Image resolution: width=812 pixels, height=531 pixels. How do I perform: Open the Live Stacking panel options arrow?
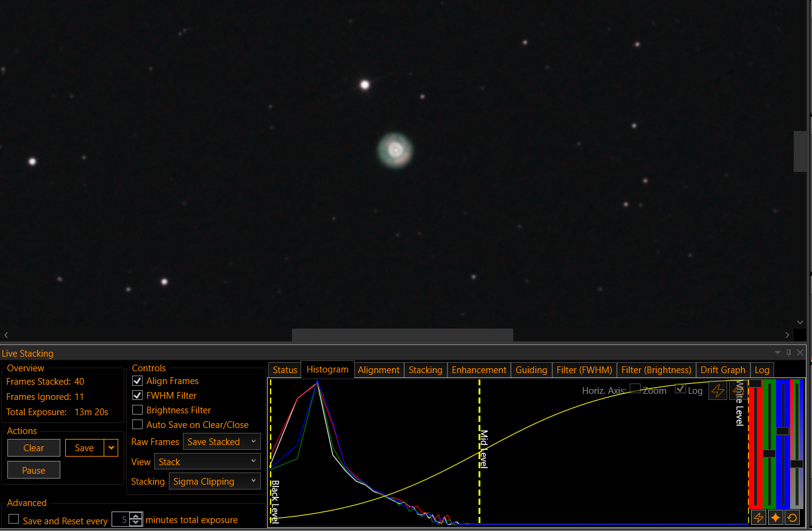[x=777, y=353]
